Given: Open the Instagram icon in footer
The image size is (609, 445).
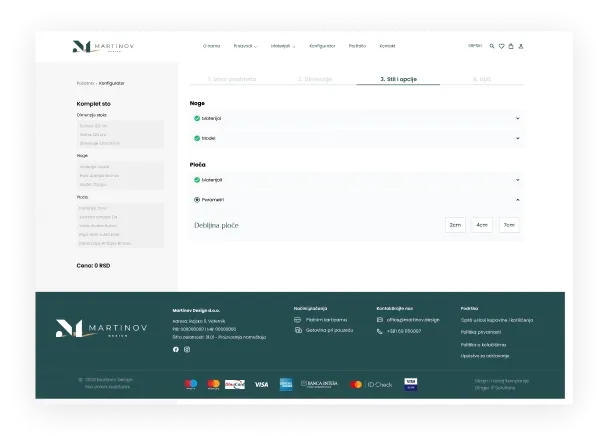Looking at the screenshot, I should point(187,349).
